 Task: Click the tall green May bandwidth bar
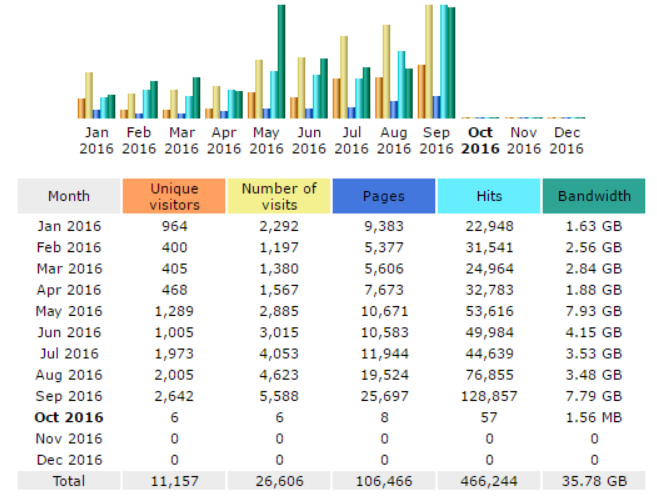[x=281, y=62]
